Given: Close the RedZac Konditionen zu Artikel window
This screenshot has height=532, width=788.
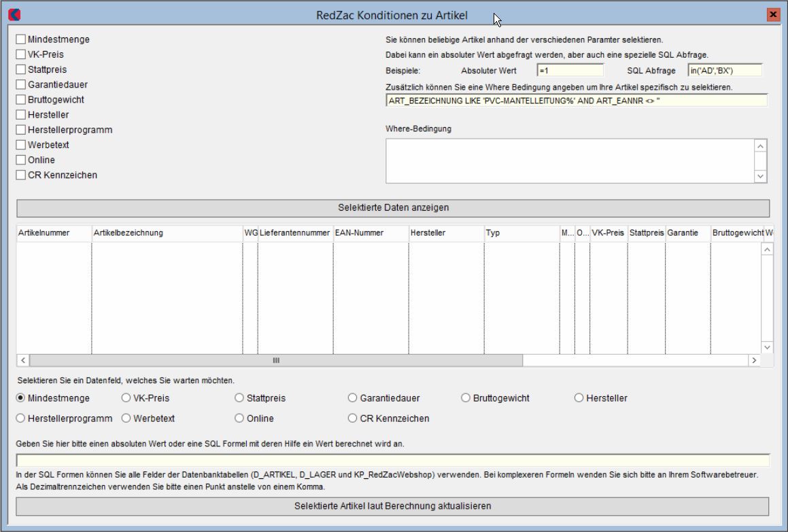Looking at the screenshot, I should pos(773,14).
